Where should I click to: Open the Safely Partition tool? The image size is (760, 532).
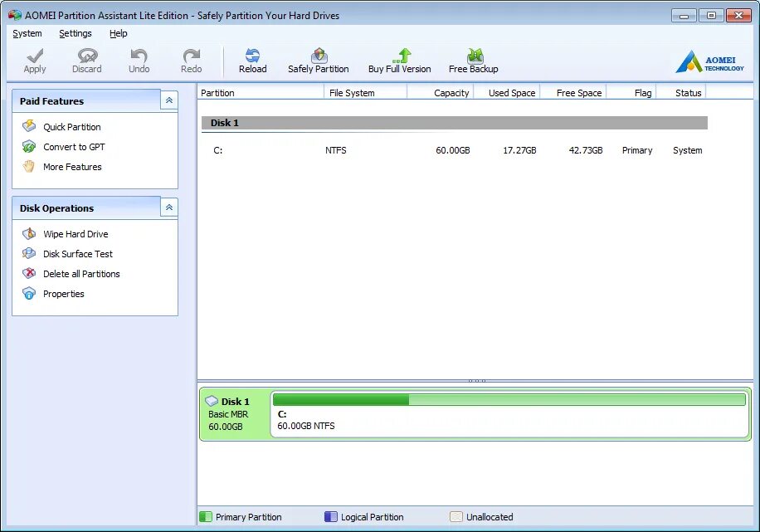(x=319, y=61)
